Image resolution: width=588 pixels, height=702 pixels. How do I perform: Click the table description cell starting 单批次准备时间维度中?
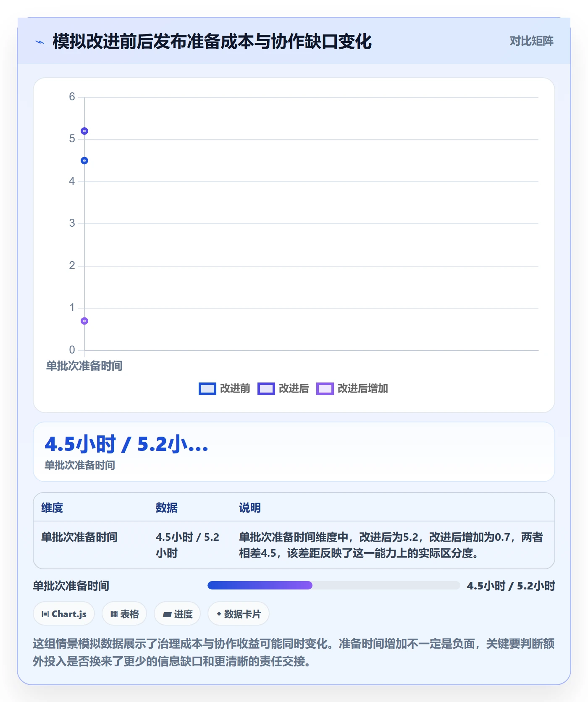391,545
